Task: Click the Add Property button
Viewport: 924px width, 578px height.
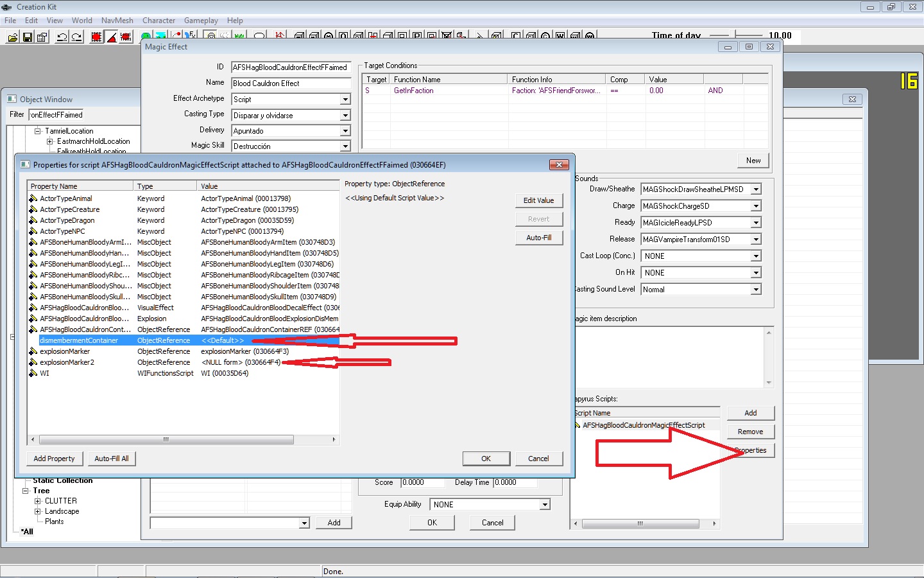Action: [54, 459]
